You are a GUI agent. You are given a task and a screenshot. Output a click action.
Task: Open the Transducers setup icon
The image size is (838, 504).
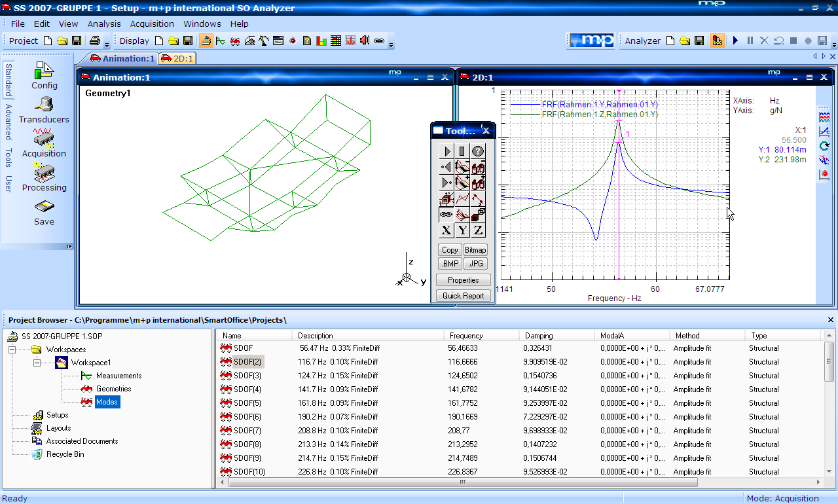pyautogui.click(x=45, y=105)
